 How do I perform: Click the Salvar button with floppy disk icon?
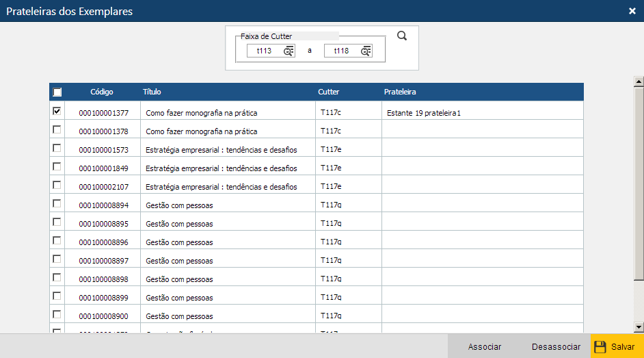(615, 346)
